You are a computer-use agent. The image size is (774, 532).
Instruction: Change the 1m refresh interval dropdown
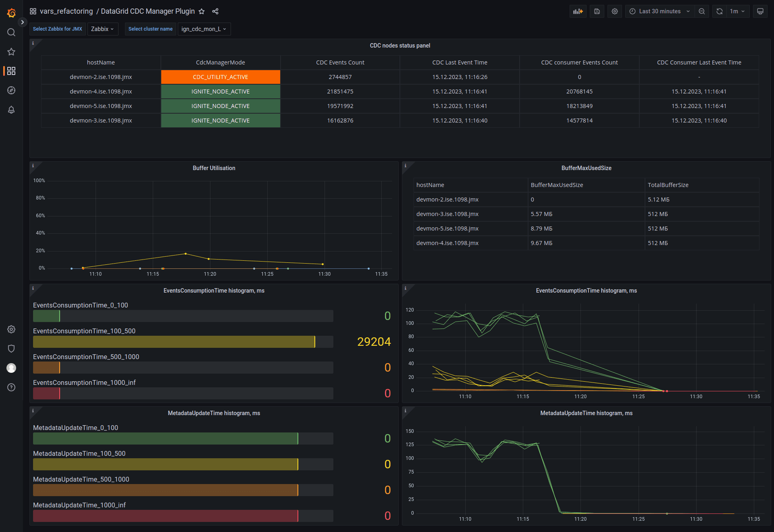738,11
